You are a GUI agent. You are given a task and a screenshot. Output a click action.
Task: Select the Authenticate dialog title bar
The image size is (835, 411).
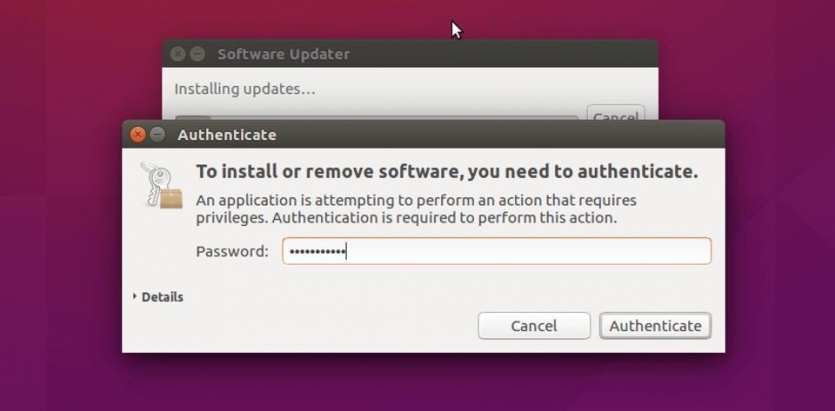coord(423,135)
